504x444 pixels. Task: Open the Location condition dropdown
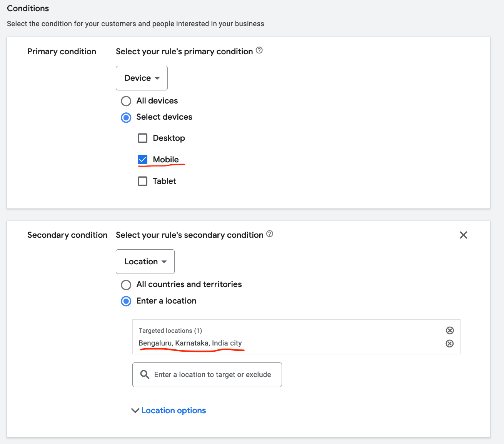[145, 262]
